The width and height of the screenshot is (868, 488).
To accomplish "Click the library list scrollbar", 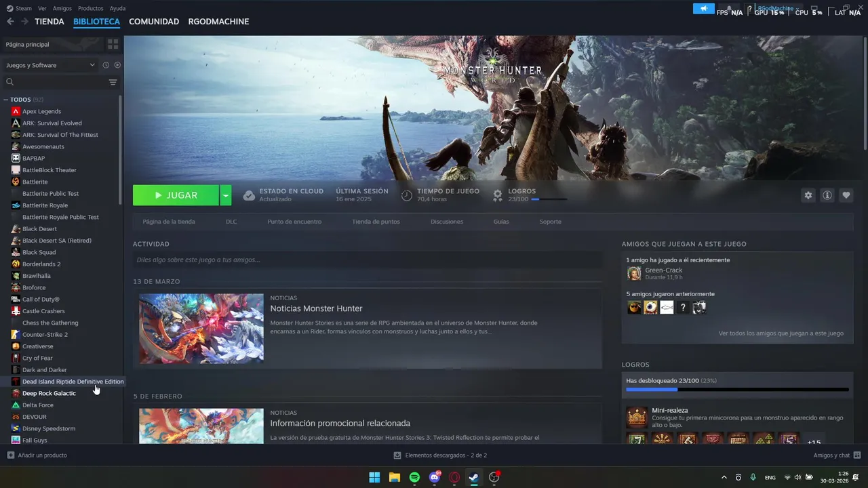I will [121, 149].
